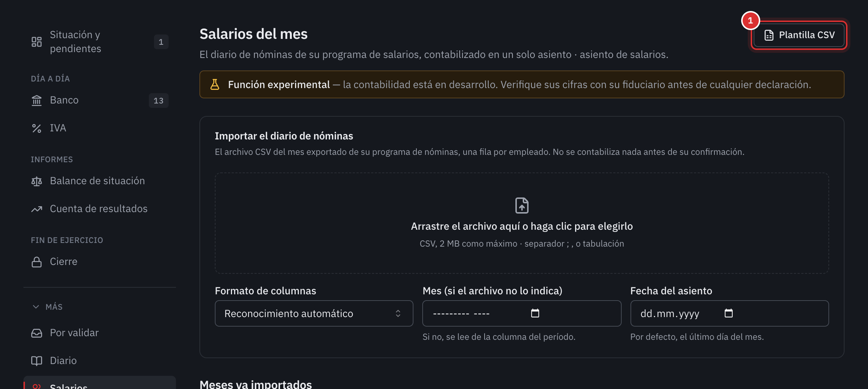Click the Balance de situación scales icon

pos(37,181)
